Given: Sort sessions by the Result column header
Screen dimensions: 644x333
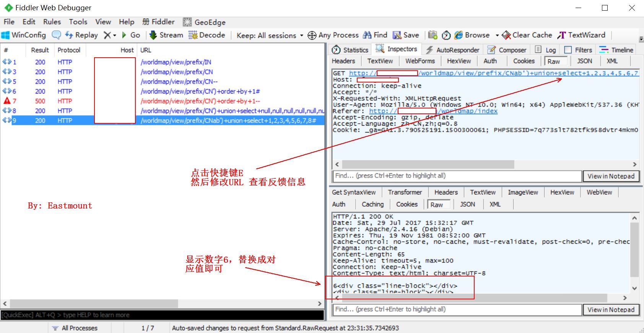Looking at the screenshot, I should pos(40,50).
